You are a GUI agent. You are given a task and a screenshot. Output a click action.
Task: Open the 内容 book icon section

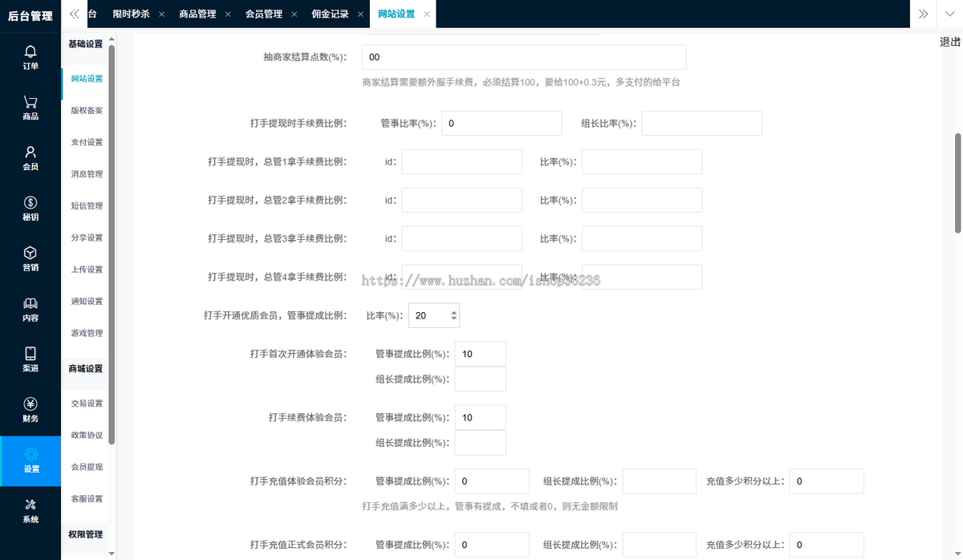pyautogui.click(x=30, y=310)
